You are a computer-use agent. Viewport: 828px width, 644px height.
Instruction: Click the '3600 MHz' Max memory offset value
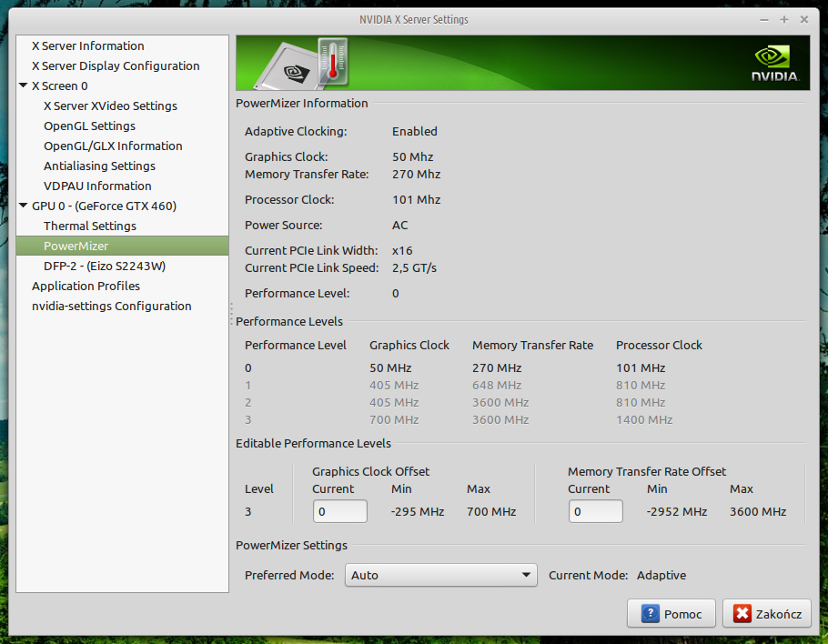coord(758,512)
